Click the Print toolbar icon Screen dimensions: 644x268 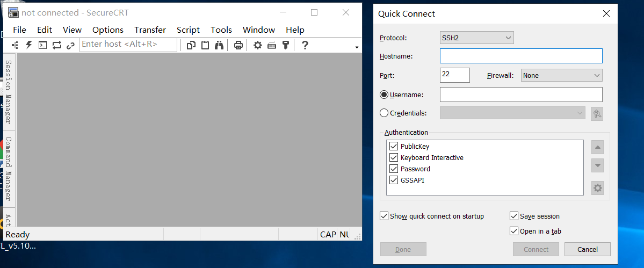238,45
